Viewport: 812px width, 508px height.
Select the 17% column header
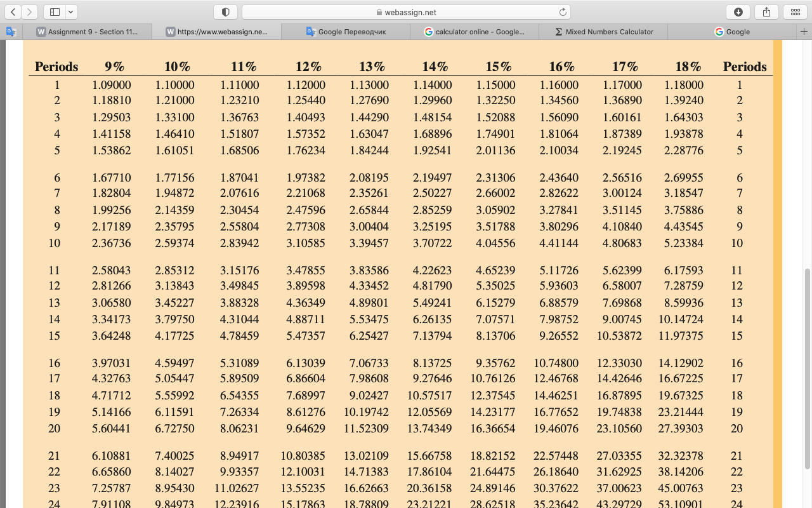tap(625, 67)
